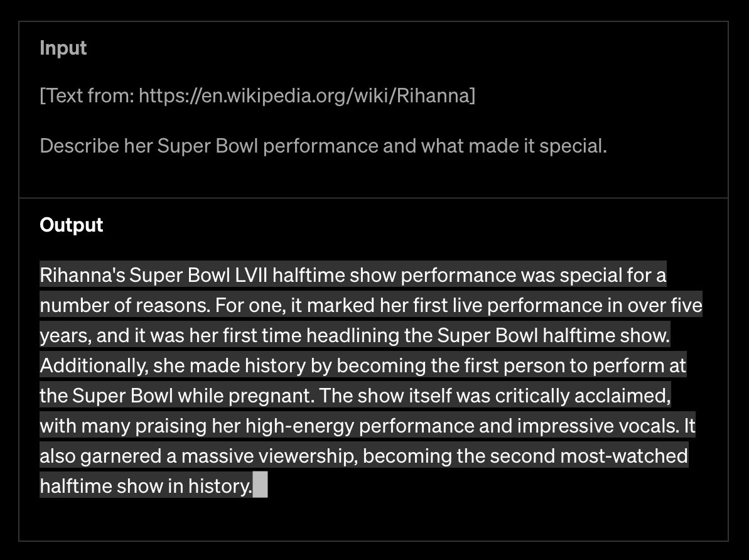The image size is (749, 560).
Task: Click the word "high-energy" in the output
Action: (x=299, y=426)
